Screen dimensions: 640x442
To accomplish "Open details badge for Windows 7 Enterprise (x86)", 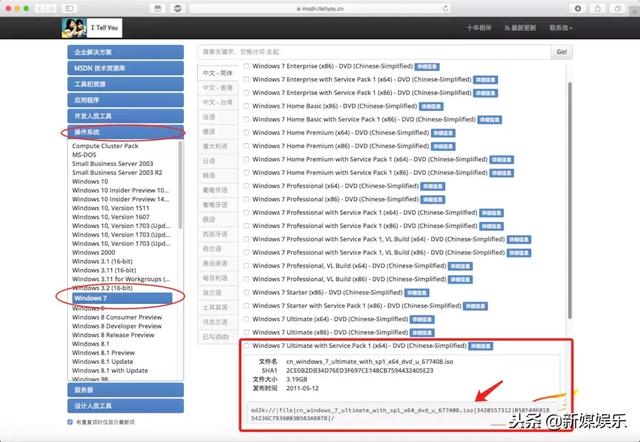I will (x=427, y=67).
